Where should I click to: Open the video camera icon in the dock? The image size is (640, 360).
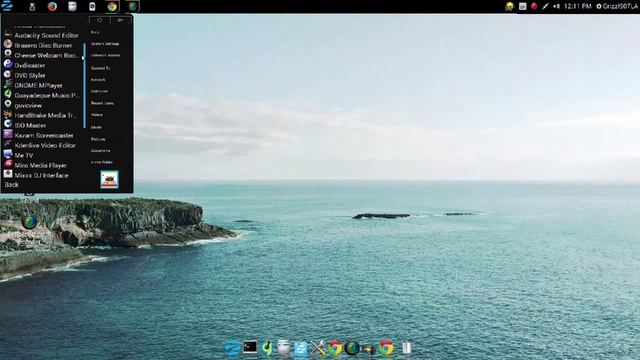pos(369,349)
